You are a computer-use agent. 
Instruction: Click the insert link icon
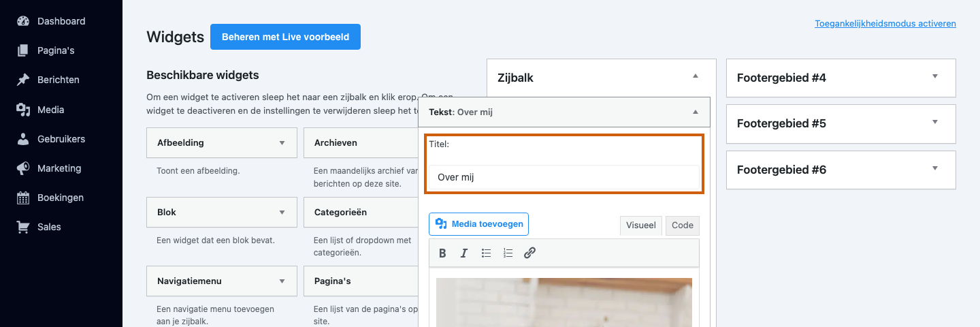tap(529, 253)
